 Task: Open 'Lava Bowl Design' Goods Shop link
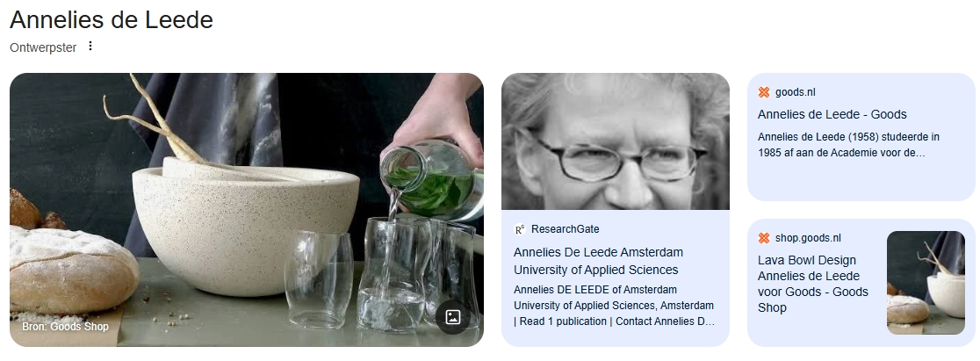(x=812, y=284)
